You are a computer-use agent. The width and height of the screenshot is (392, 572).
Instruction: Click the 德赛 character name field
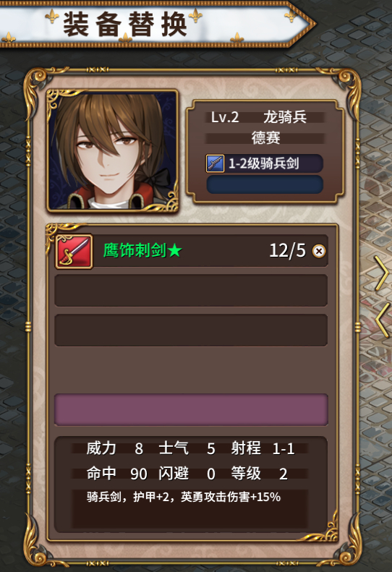coord(265,138)
